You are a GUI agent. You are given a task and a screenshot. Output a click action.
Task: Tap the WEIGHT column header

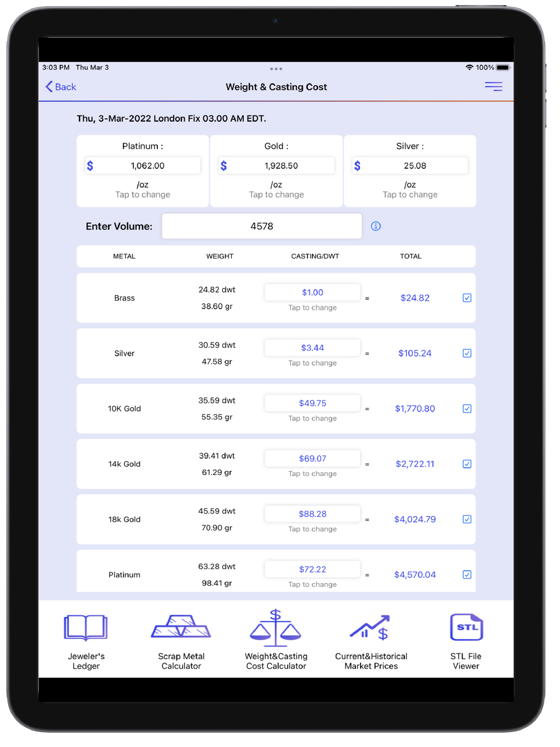pos(220,256)
